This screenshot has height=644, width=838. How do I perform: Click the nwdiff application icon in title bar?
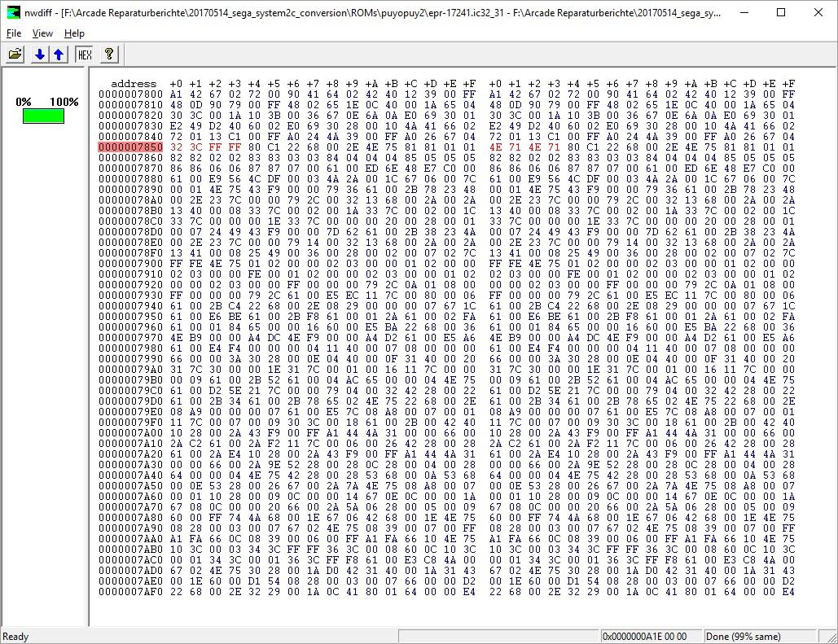point(14,12)
